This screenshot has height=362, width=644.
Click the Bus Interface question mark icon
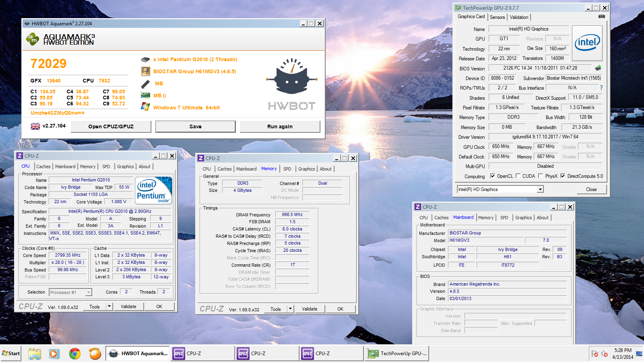tap(601, 88)
